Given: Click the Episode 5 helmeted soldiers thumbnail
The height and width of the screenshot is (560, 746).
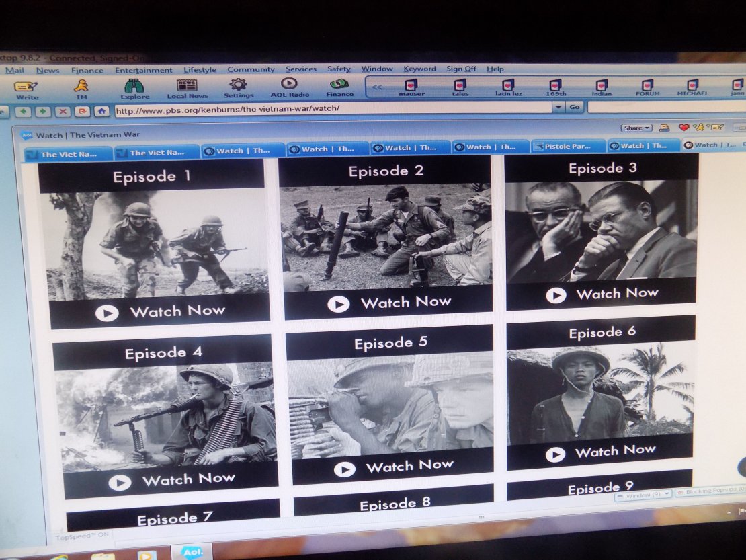Looking at the screenshot, I should click(390, 405).
